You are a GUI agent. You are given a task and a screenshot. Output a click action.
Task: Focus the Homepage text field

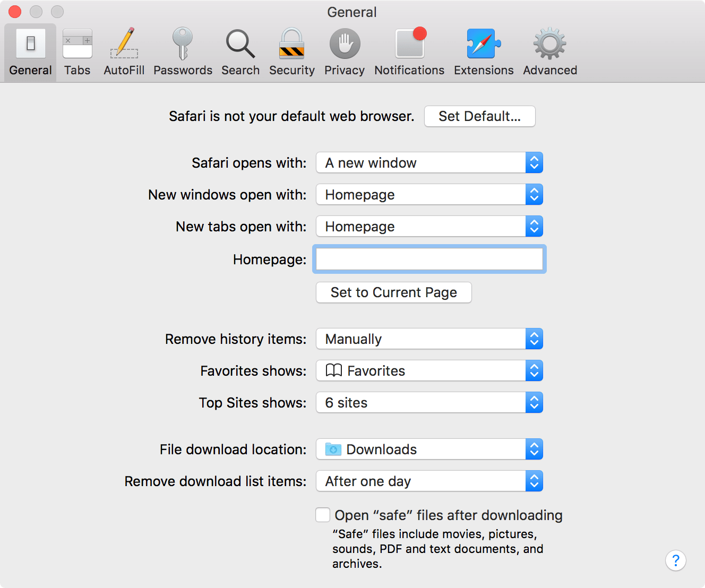click(429, 259)
